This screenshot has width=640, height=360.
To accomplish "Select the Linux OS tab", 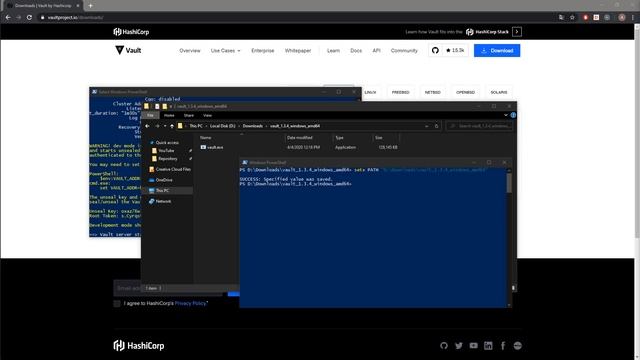I will tap(370, 92).
